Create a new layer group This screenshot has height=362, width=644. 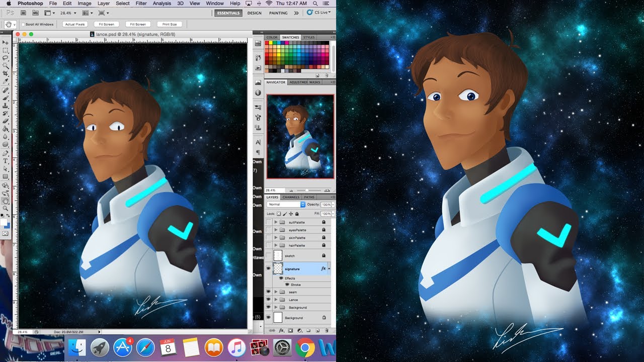tap(308, 330)
